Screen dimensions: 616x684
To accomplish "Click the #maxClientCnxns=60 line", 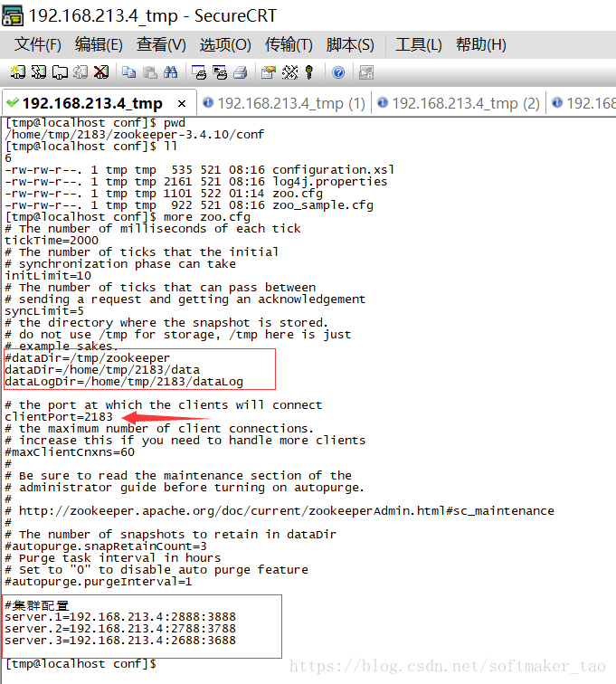I will click(x=70, y=452).
